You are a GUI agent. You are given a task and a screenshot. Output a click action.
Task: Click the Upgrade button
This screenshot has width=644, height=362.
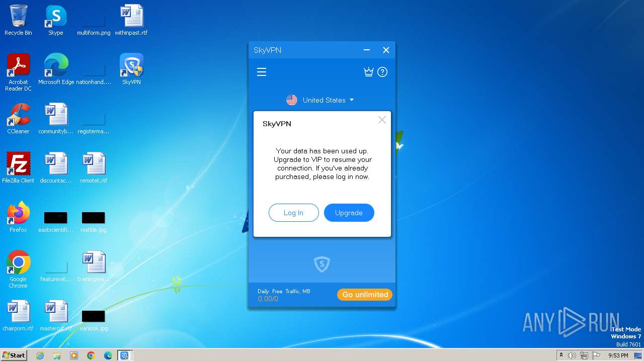(x=349, y=213)
